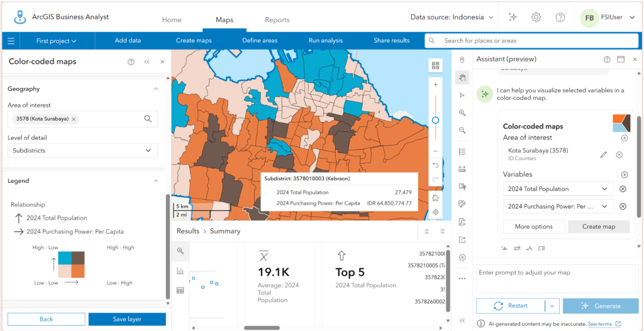Image resolution: width=644 pixels, height=331 pixels.
Task: Click the zoom in magnifier icon
Action: (462, 112)
